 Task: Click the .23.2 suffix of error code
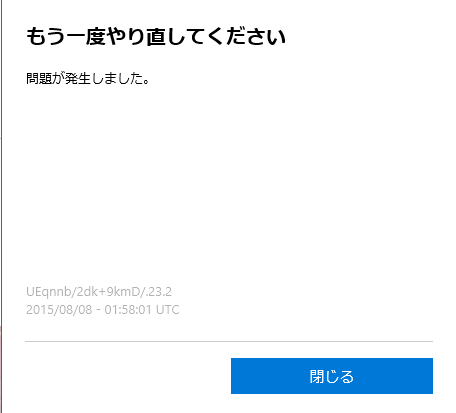[x=158, y=292]
